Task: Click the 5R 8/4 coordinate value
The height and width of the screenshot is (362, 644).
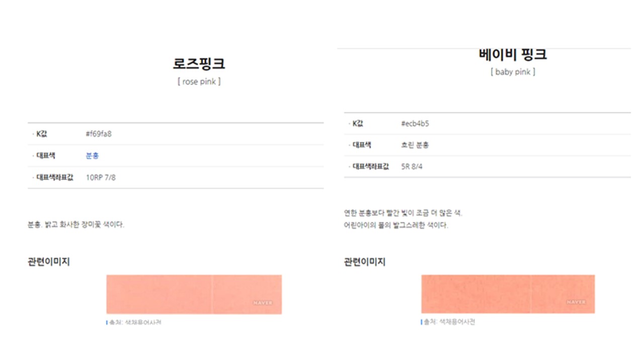Action: click(x=412, y=166)
